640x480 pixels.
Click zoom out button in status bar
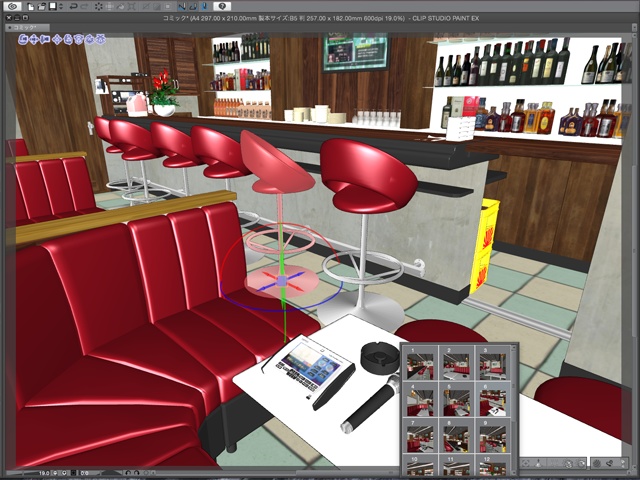tap(55, 473)
